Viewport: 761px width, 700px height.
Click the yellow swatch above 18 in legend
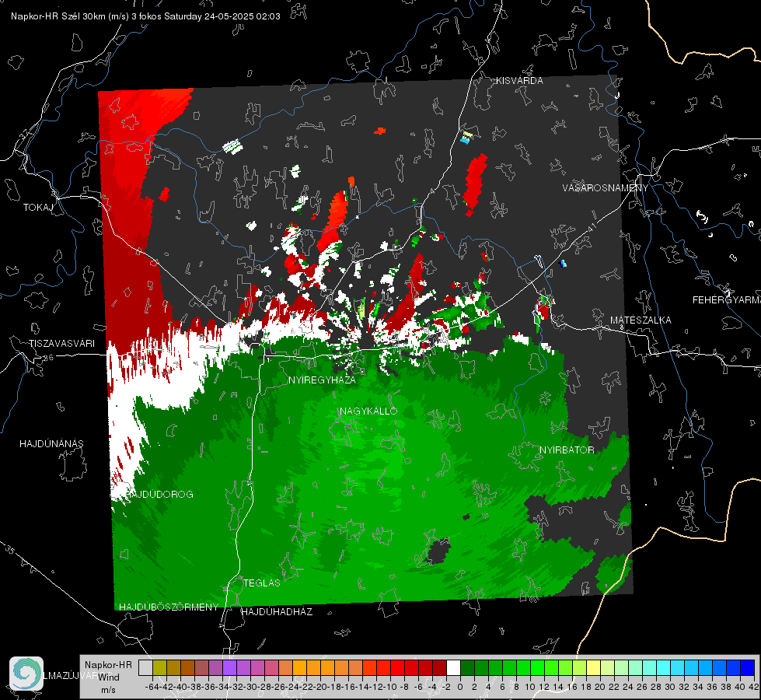(594, 667)
